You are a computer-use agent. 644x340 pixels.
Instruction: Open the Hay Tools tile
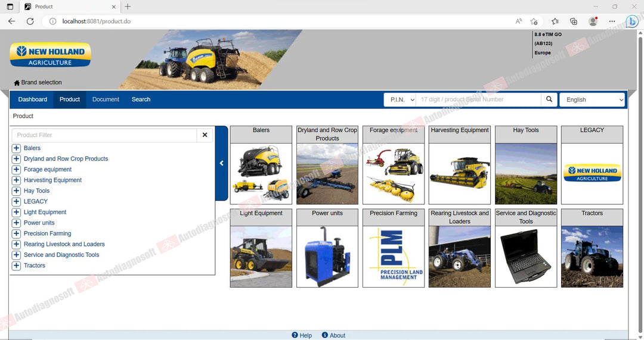coord(526,165)
